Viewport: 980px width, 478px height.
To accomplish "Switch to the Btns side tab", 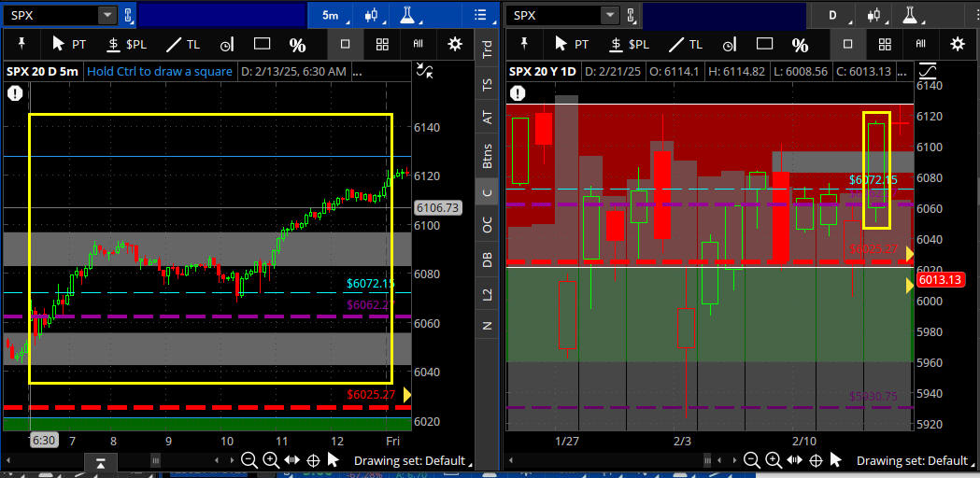I will 487,155.
